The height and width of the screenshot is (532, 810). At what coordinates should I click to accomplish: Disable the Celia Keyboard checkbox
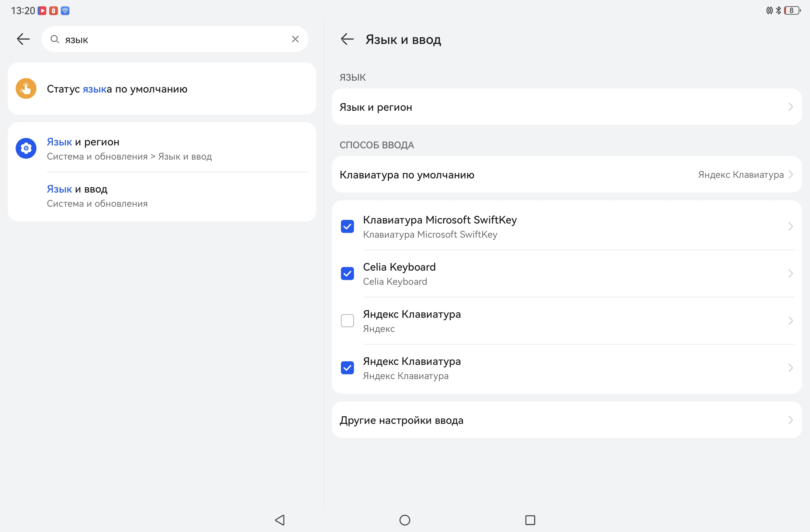pyautogui.click(x=347, y=274)
